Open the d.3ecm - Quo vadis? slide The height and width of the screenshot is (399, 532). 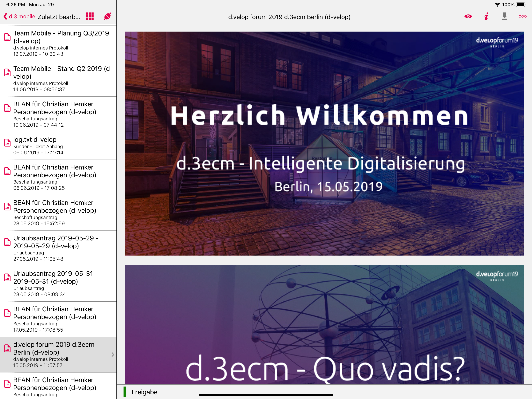pos(324,325)
